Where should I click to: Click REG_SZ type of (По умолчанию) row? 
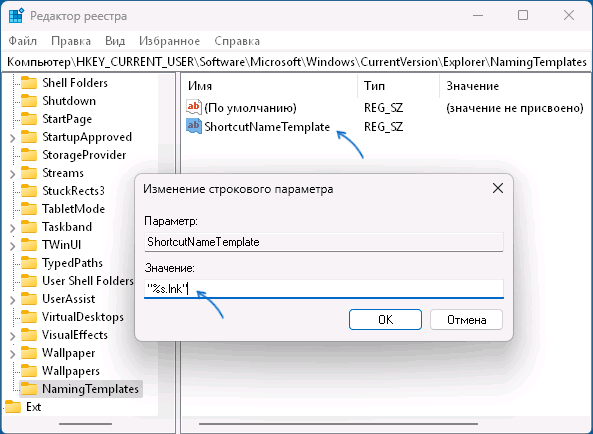click(383, 108)
